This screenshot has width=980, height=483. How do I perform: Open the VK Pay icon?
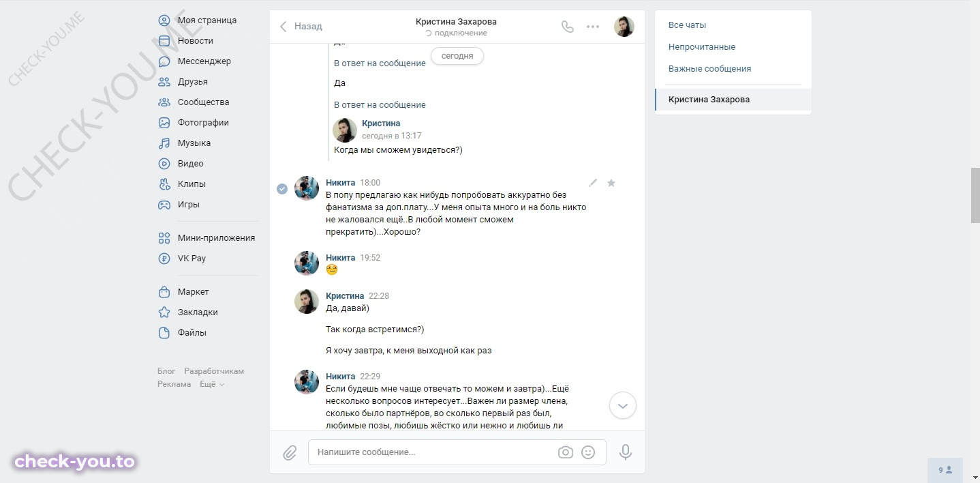[x=164, y=259]
